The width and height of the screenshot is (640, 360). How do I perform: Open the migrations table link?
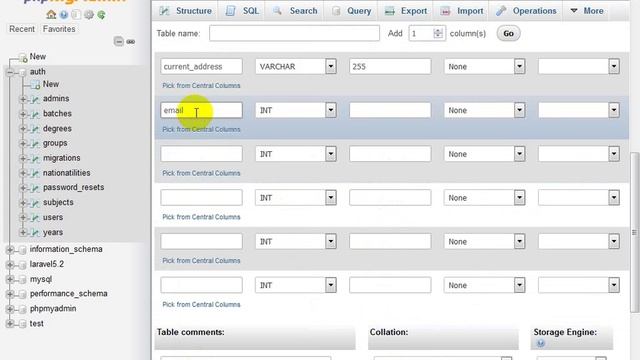click(x=62, y=158)
